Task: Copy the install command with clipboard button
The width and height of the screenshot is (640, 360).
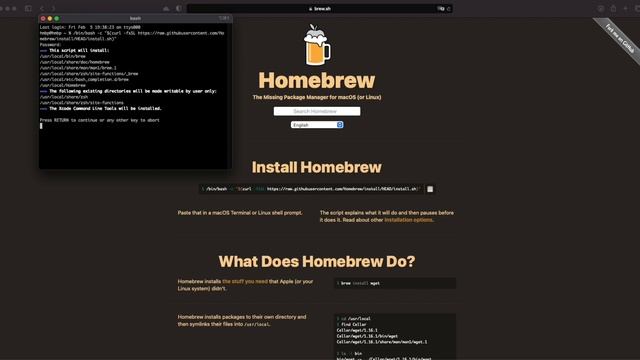Action: pyautogui.click(x=430, y=189)
